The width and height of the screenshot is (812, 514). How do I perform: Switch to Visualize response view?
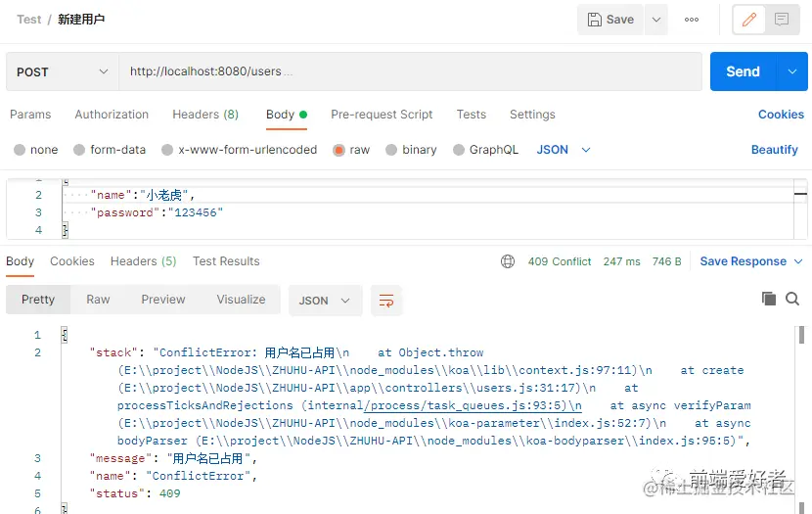pyautogui.click(x=241, y=300)
